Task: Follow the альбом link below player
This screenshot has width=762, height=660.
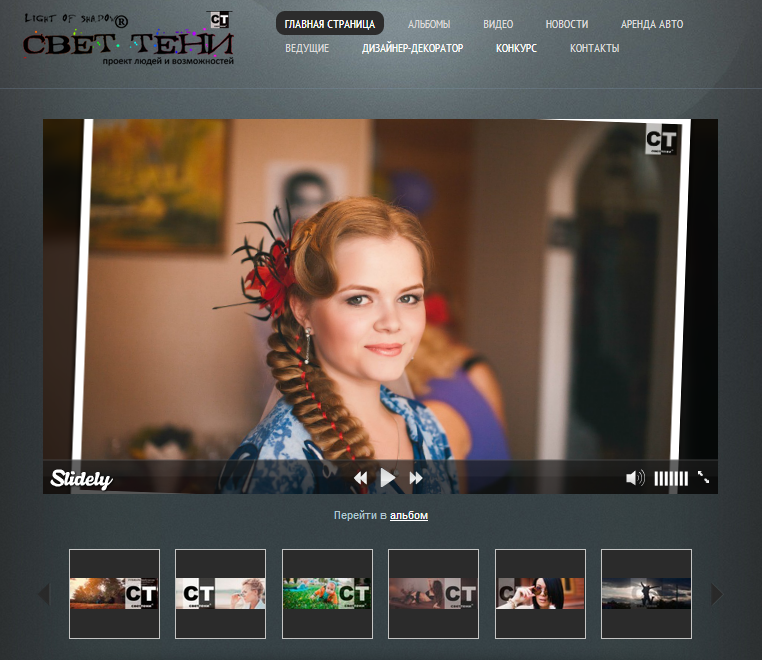Action: (x=409, y=515)
